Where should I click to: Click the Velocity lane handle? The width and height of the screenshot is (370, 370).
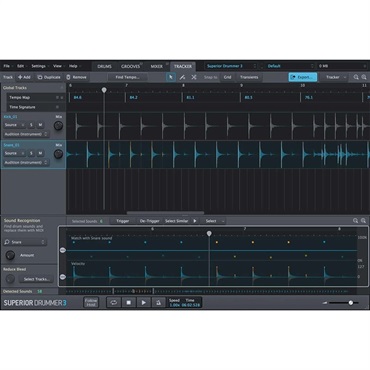tap(63, 277)
